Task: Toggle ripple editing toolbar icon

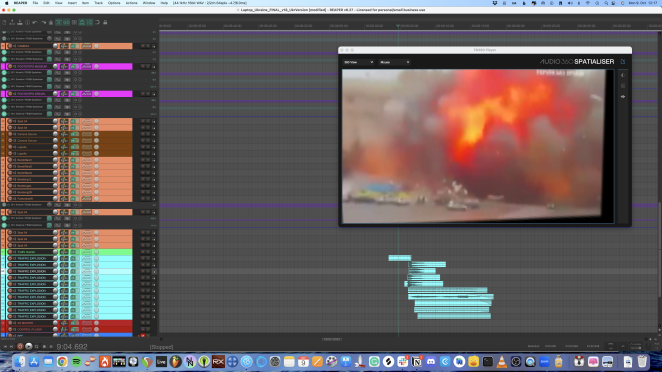Action: pyautogui.click(x=74, y=22)
